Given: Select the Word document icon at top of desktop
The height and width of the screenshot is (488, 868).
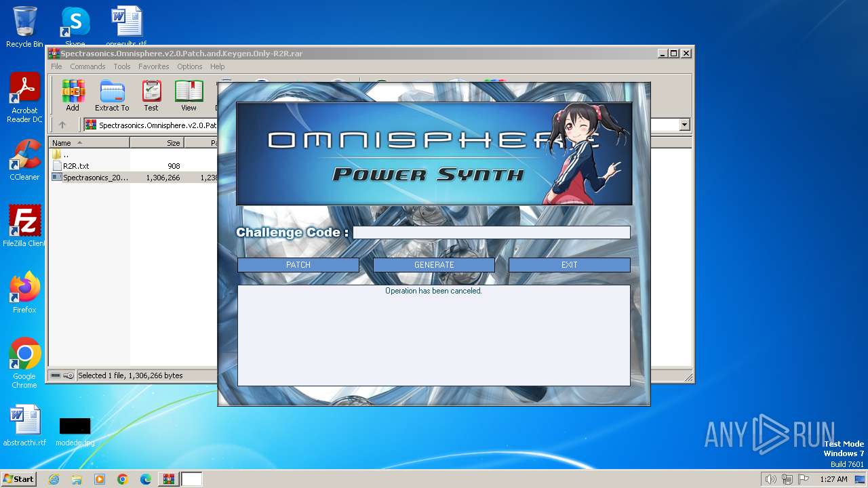Looking at the screenshot, I should pyautogui.click(x=126, y=26).
